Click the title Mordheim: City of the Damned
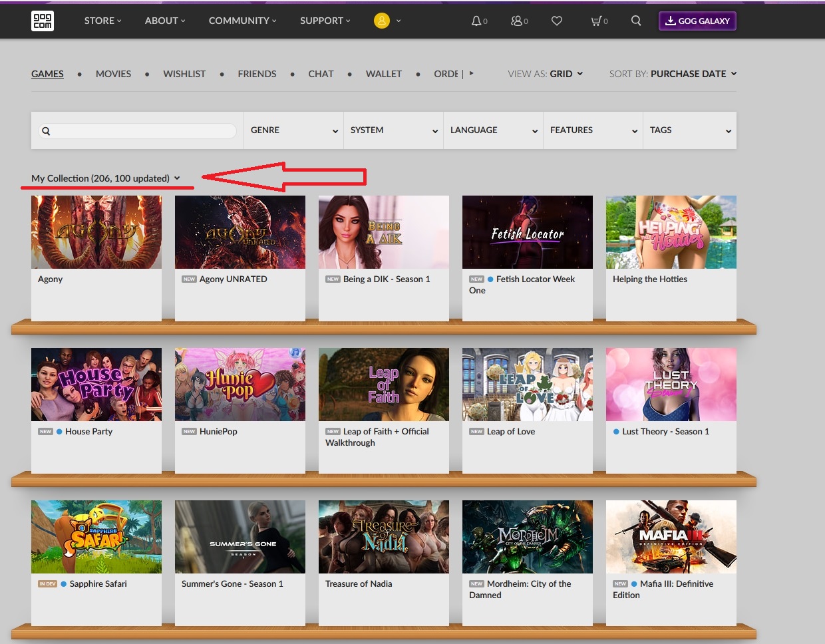 click(x=520, y=589)
